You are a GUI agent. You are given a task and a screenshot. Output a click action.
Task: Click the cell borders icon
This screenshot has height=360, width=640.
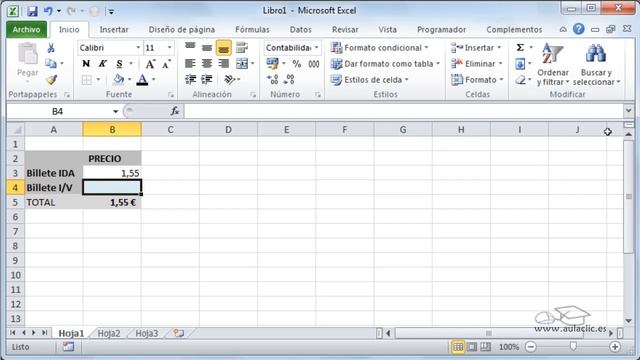[x=87, y=80]
